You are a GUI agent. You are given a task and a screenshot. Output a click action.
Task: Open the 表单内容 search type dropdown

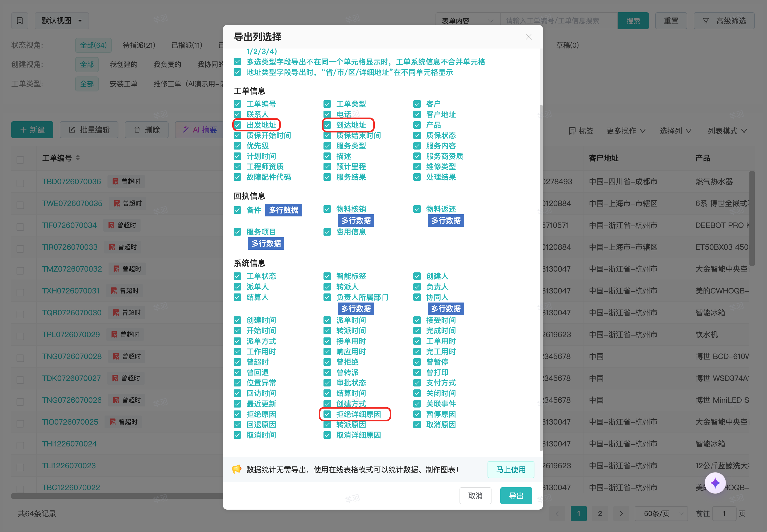tap(468, 21)
